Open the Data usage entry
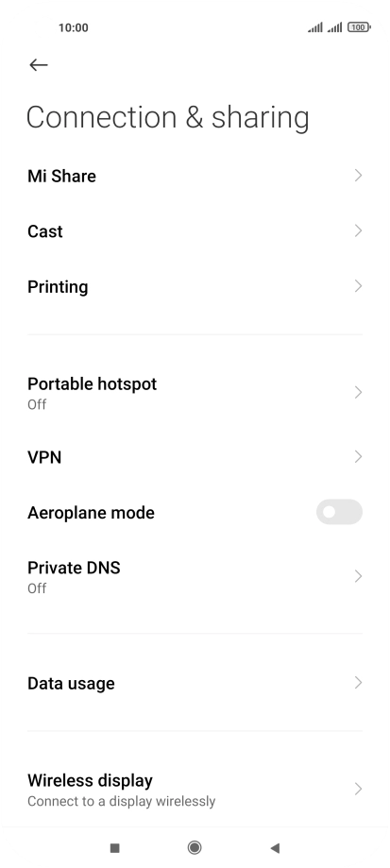The height and width of the screenshot is (868, 390). pyautogui.click(x=195, y=683)
